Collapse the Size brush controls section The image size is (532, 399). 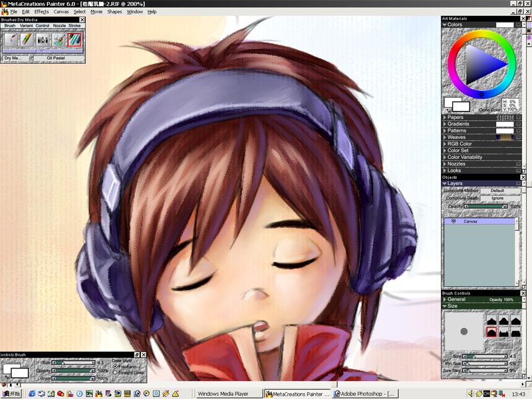point(445,306)
